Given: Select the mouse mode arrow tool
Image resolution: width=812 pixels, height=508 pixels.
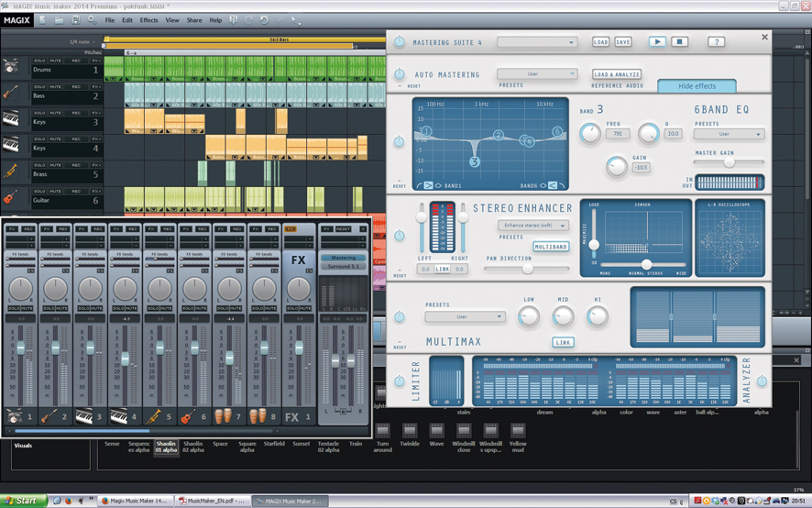Looking at the screenshot, I should point(295,21).
